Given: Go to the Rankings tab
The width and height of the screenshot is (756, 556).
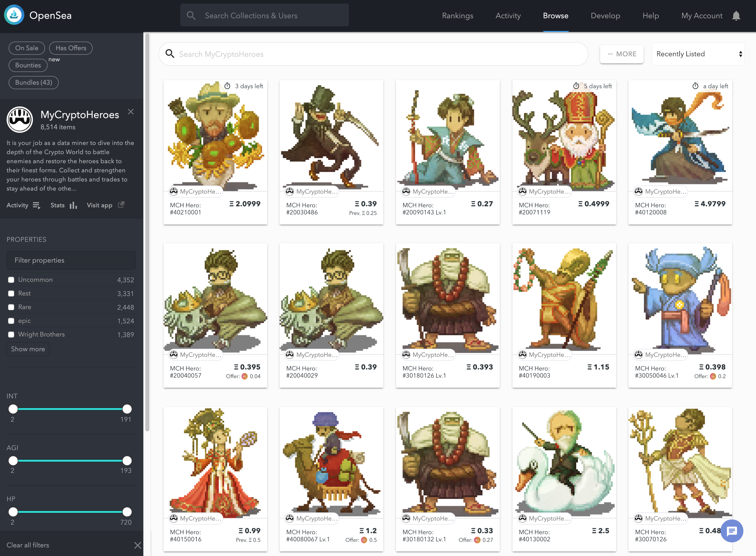Looking at the screenshot, I should coord(457,16).
